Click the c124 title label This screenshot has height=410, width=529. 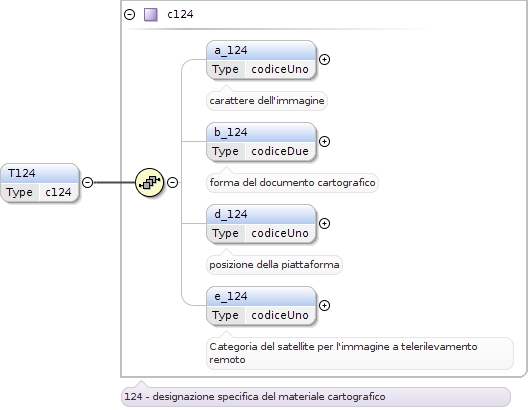point(180,15)
